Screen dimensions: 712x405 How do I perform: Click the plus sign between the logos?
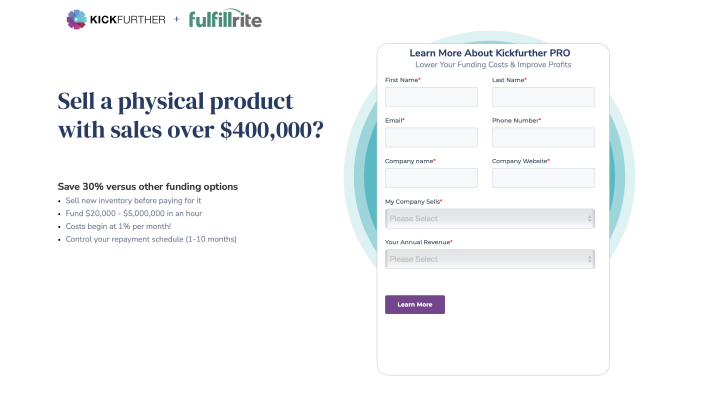click(177, 19)
